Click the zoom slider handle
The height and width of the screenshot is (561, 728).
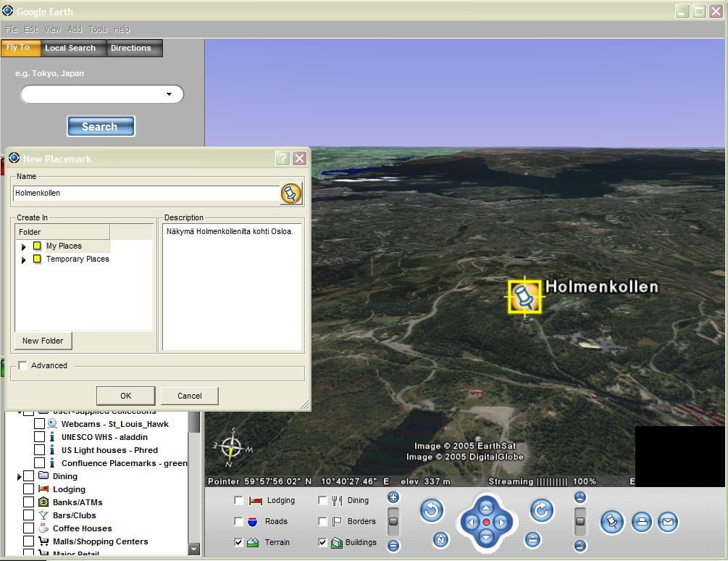393,521
